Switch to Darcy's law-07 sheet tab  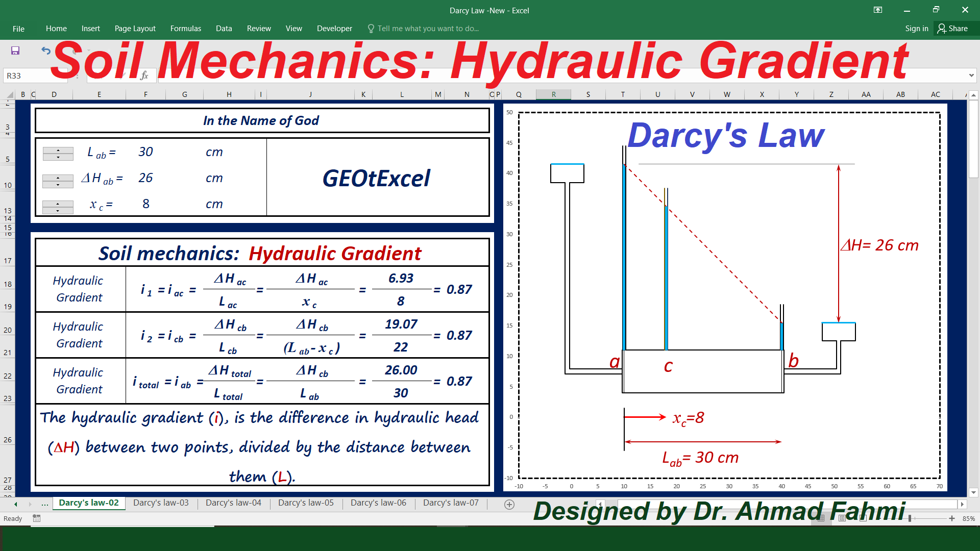451,503
